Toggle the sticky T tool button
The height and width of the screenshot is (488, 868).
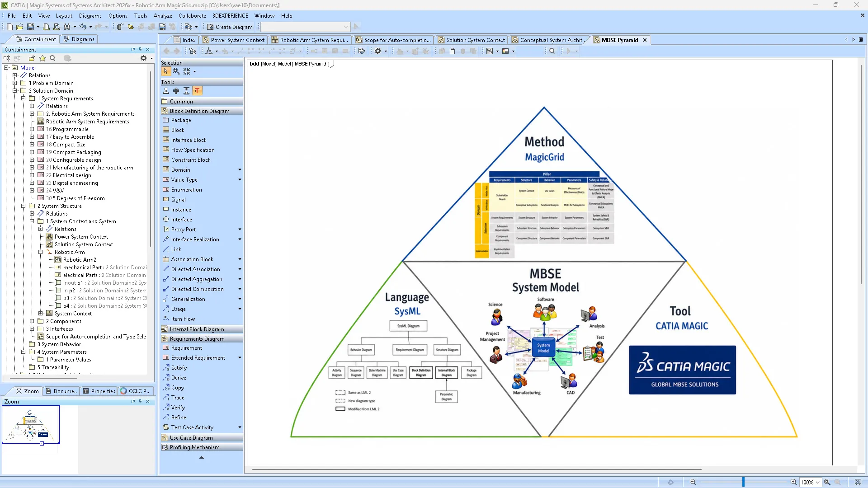pyautogui.click(x=197, y=91)
